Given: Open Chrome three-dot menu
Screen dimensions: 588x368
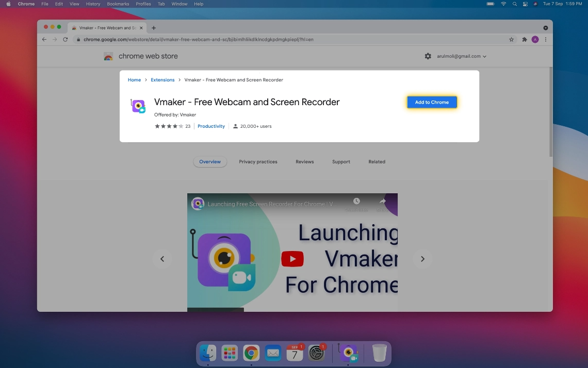Looking at the screenshot, I should [546, 39].
